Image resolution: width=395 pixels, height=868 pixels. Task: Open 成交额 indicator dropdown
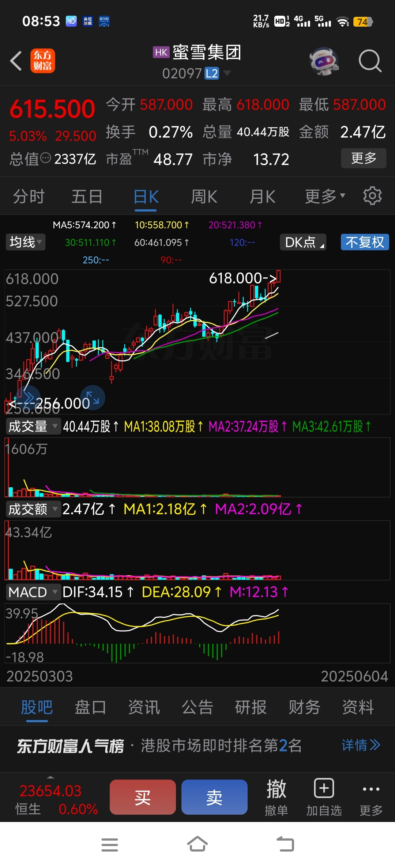[x=33, y=509]
